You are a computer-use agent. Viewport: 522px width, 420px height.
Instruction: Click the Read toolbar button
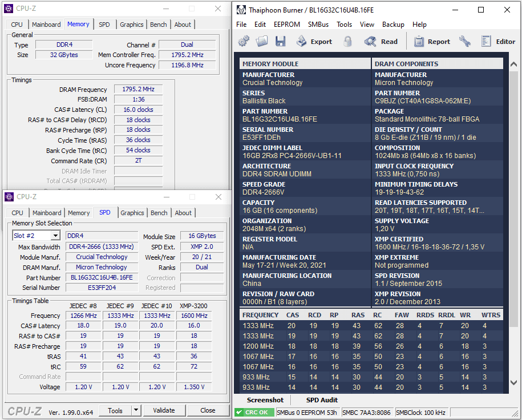tap(381, 41)
